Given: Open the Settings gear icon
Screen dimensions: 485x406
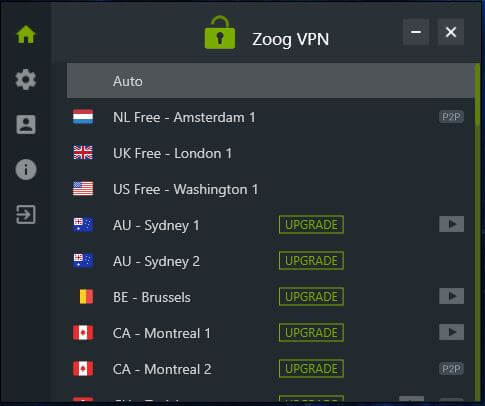Looking at the screenshot, I should click(26, 80).
